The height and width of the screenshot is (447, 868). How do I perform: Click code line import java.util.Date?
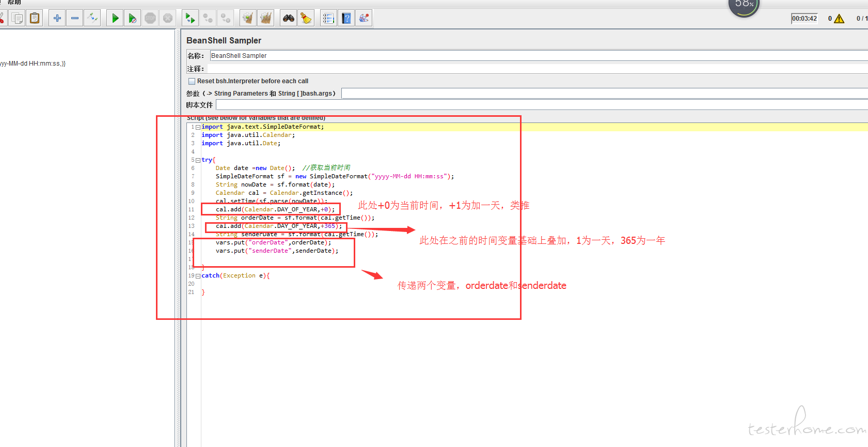[241, 143]
